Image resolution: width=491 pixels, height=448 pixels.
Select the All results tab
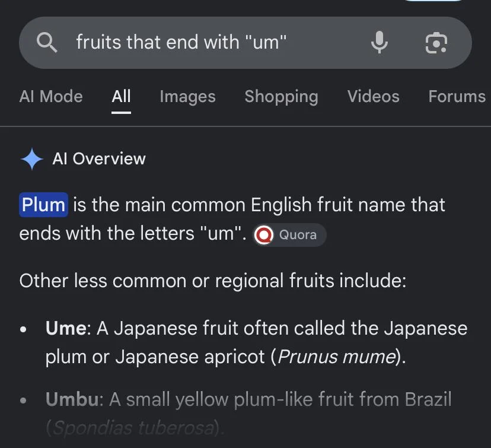click(121, 96)
